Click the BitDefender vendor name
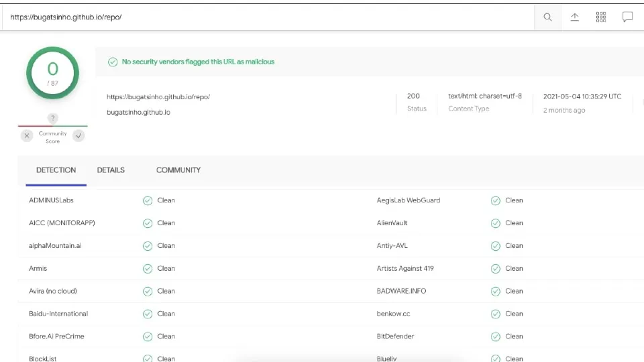 tap(395, 336)
